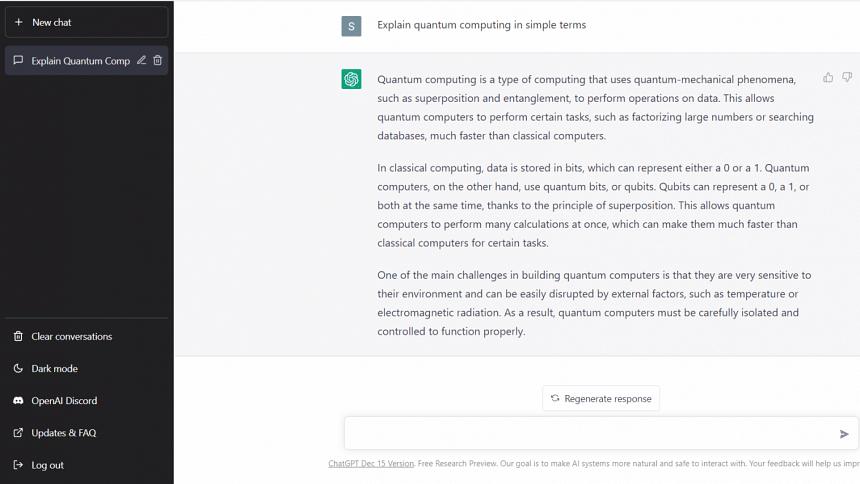
Task: Click the thumbs down icon on response
Action: [847, 78]
